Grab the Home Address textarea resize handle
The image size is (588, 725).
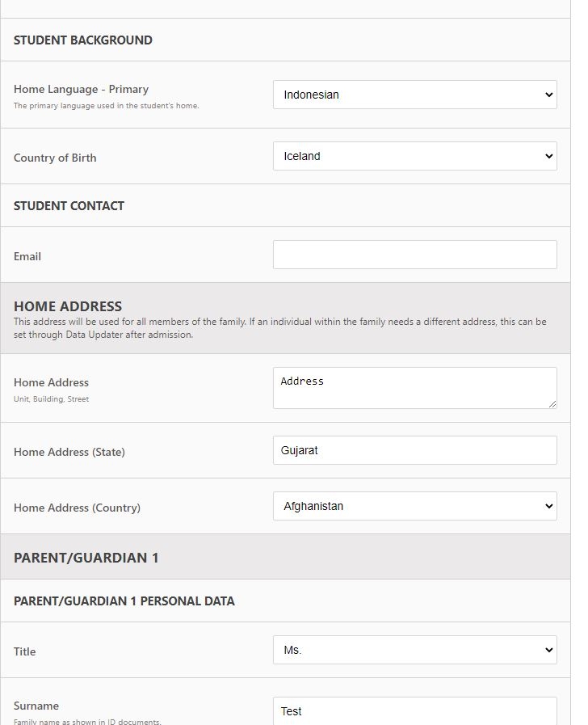[x=552, y=404]
